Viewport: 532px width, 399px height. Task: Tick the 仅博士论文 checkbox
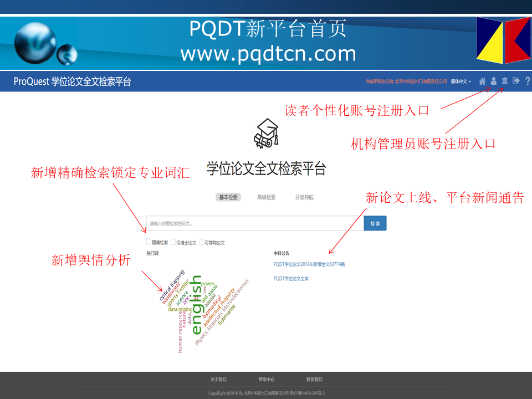[x=173, y=242]
